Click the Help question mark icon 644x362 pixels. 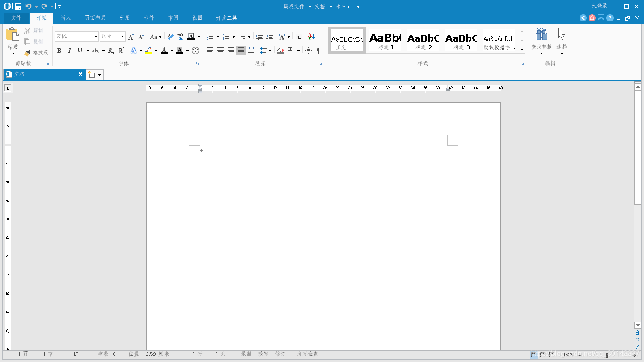[x=610, y=18]
